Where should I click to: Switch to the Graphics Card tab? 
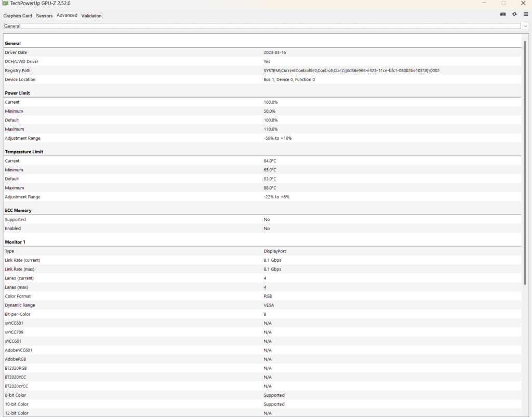pos(18,16)
